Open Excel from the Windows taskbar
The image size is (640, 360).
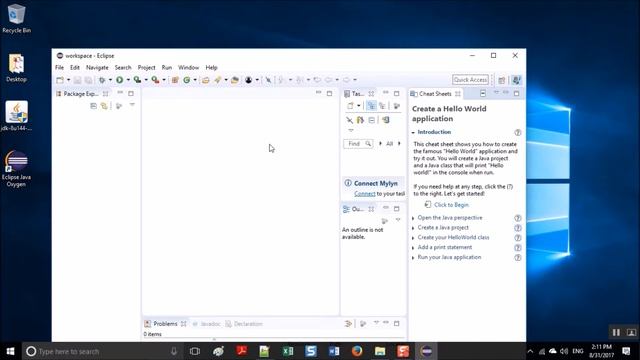[x=288, y=351]
